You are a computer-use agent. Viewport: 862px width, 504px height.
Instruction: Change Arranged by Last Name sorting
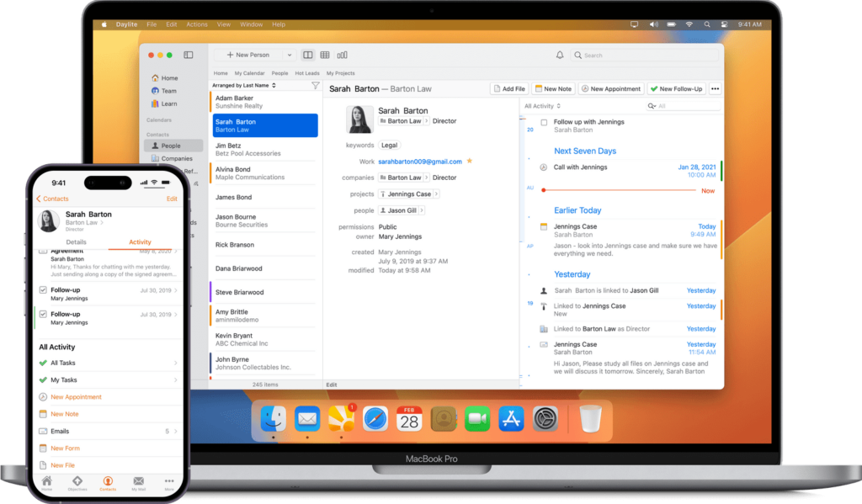(x=244, y=85)
